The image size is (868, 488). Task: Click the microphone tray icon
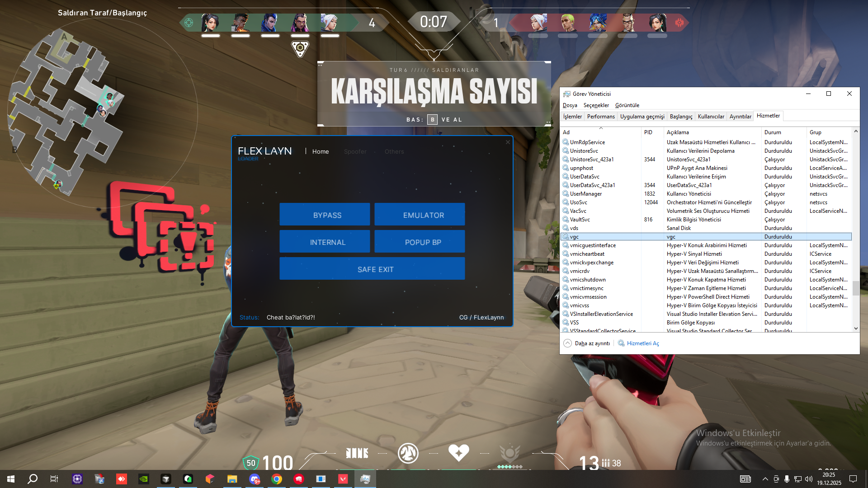pos(787,479)
